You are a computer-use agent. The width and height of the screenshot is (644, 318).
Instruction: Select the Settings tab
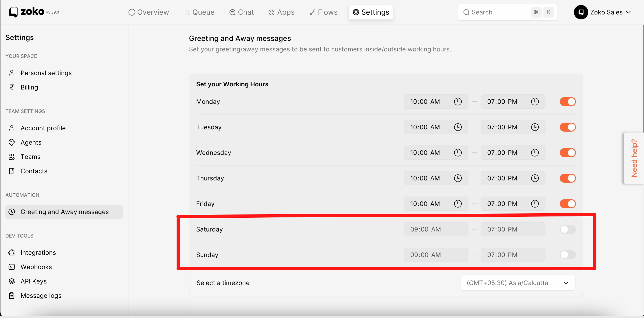coord(371,12)
